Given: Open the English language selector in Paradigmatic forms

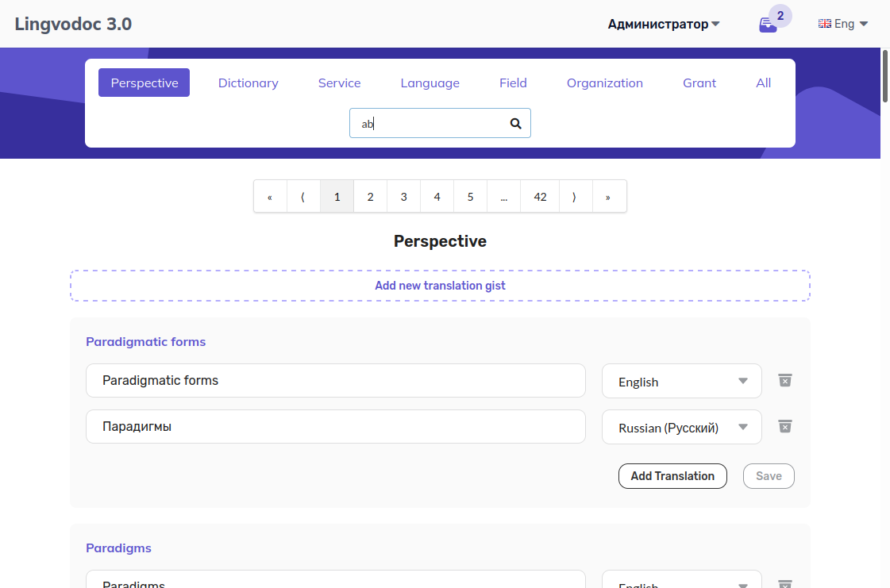Looking at the screenshot, I should 681,382.
